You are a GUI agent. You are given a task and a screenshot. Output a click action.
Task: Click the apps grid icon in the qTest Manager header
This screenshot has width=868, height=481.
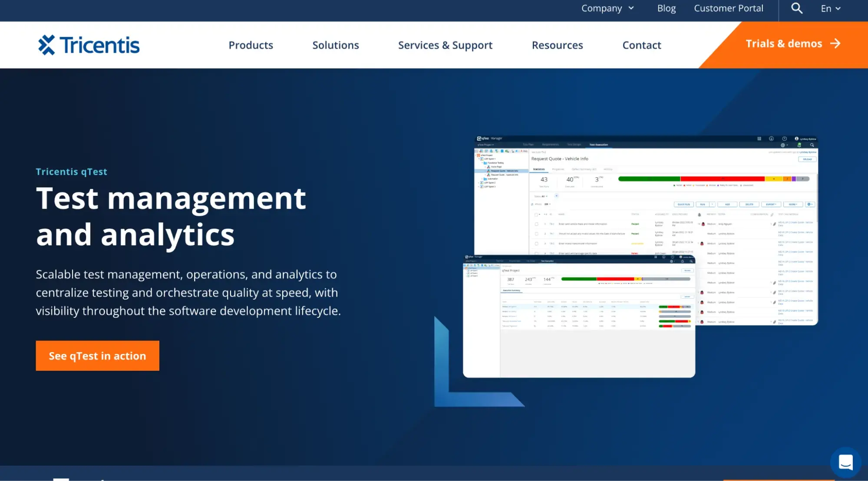[x=759, y=138]
